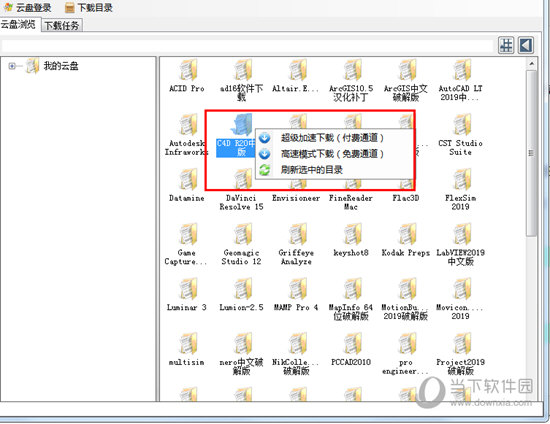Select the keyshot8 folder icon
550x424 pixels.
[x=353, y=234]
